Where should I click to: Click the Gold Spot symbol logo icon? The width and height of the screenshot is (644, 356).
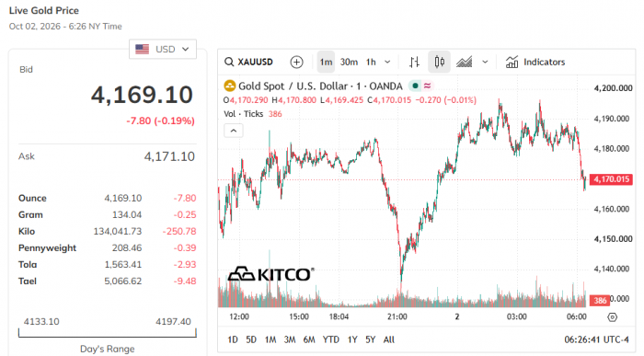[x=229, y=86]
